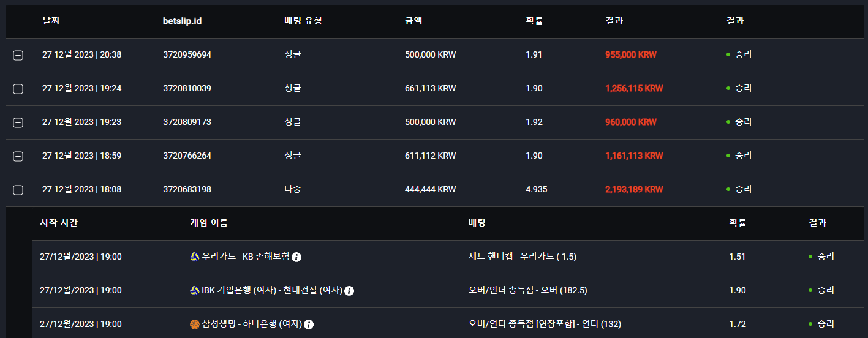Click basketball icon beside 삼성생명 game

pyautogui.click(x=195, y=324)
